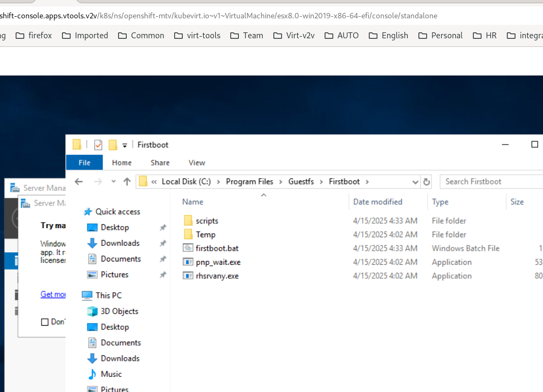
Task: Select the pnp_wait.exe application icon
Action: coord(188,262)
